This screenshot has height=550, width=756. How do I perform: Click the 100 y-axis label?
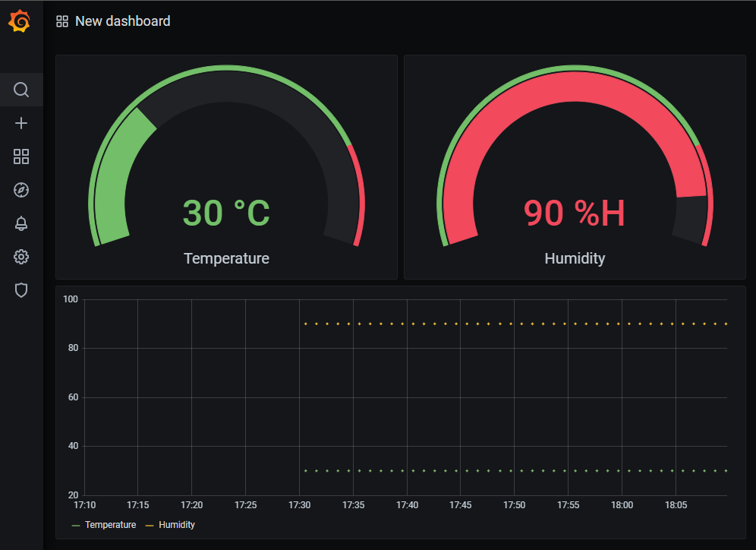click(x=71, y=299)
